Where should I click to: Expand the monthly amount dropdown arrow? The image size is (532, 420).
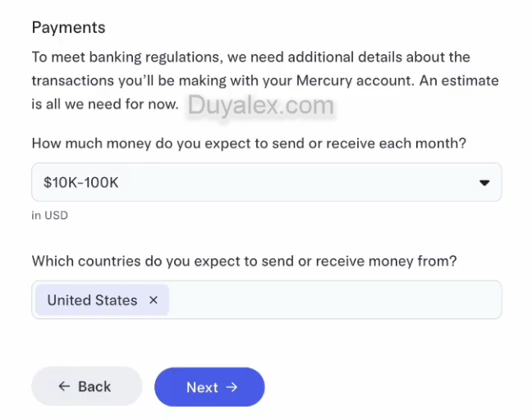click(484, 183)
